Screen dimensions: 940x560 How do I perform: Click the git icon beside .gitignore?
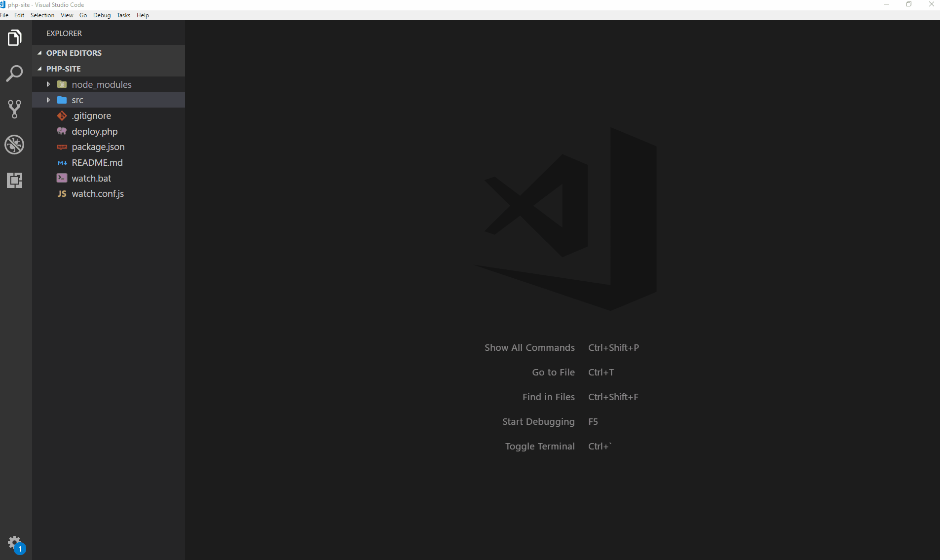click(62, 116)
